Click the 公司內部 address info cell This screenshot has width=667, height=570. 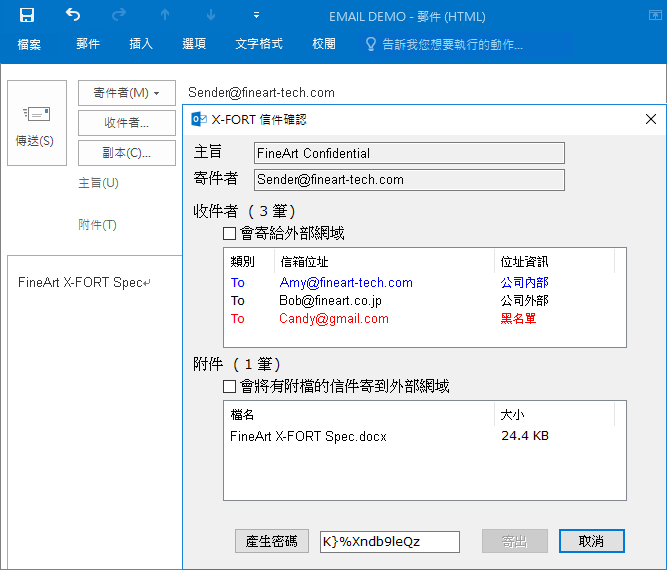524,282
